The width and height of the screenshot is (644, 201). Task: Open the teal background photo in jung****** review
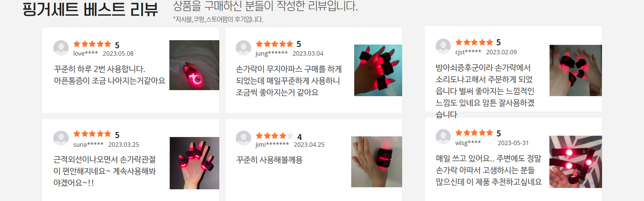coord(378,70)
